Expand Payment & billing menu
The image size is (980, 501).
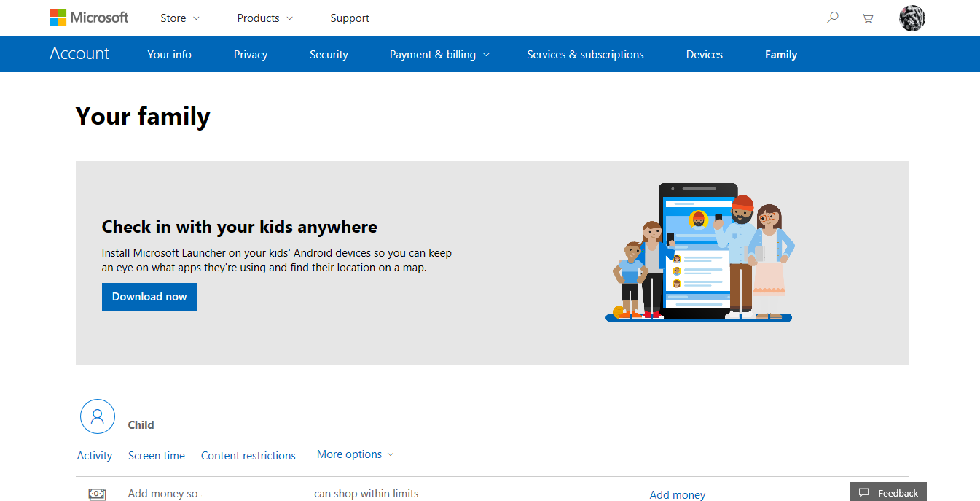point(439,55)
